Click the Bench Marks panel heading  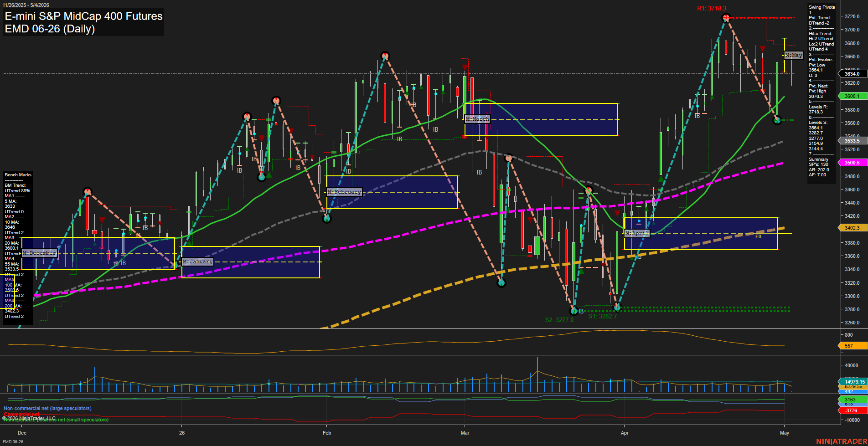coord(18,175)
